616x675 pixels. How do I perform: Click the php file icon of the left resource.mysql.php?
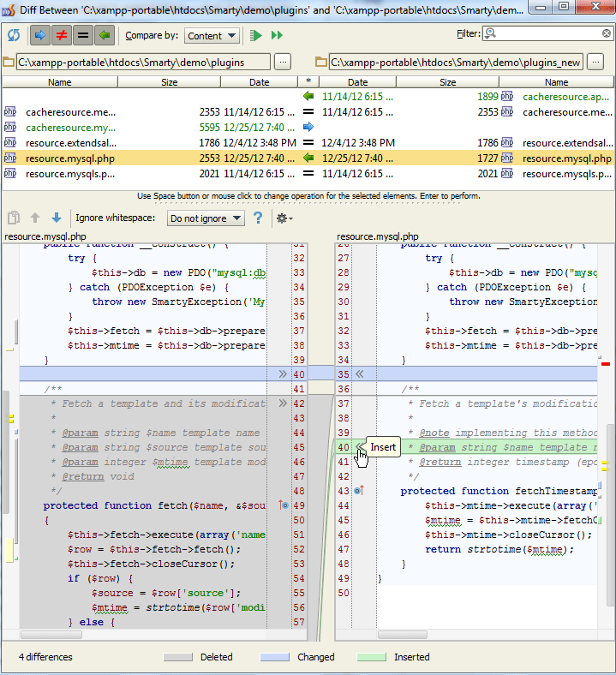coord(10,158)
